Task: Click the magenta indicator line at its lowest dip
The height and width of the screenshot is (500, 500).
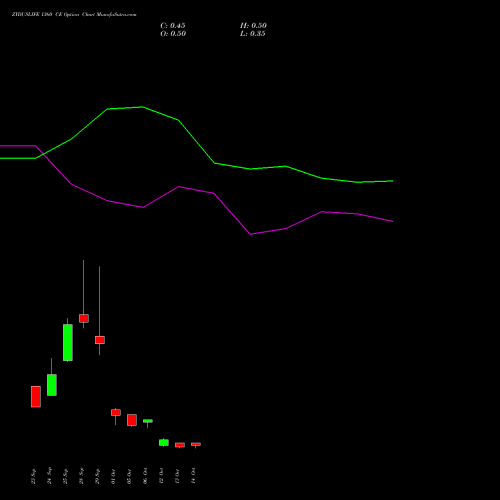Action: tap(251, 234)
